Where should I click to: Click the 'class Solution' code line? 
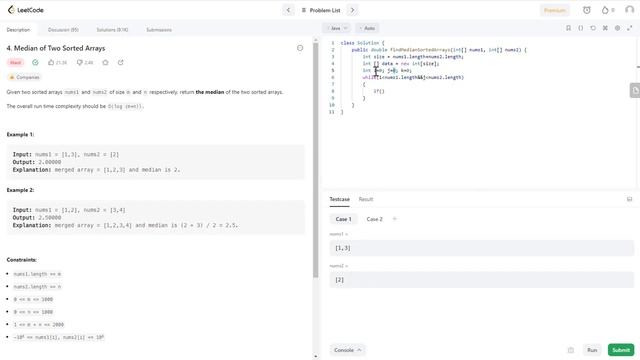362,43
